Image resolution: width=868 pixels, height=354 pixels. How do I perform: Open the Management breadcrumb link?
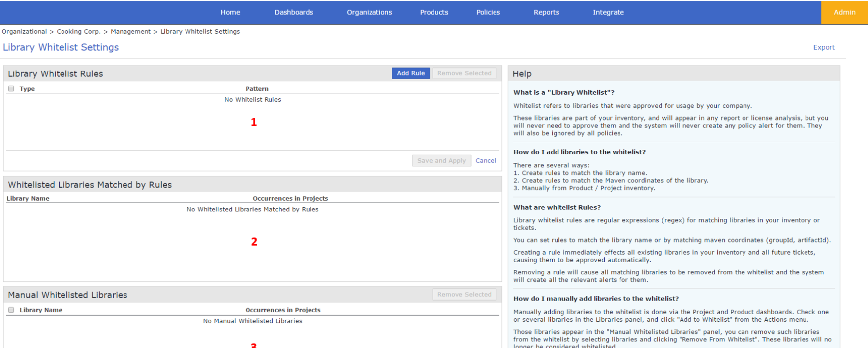(x=130, y=31)
